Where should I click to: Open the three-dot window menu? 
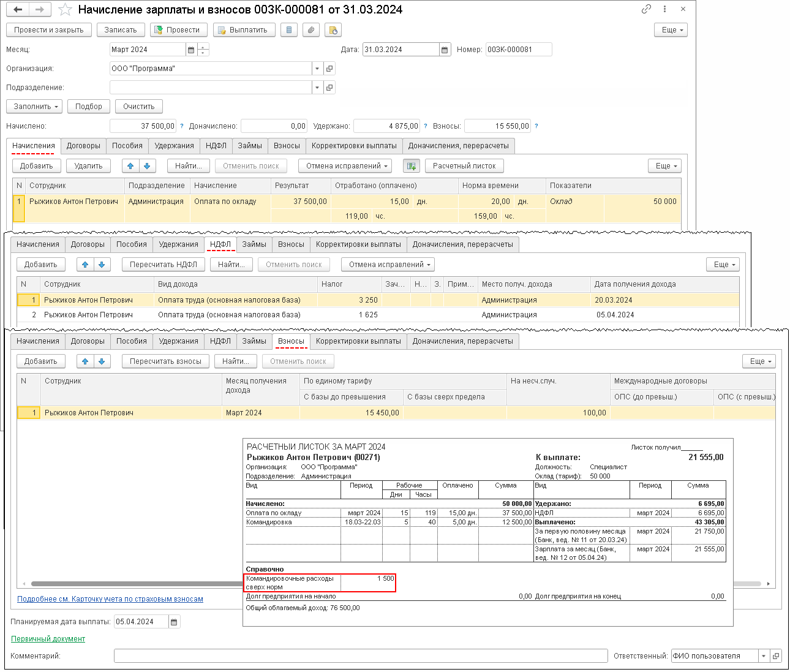tap(664, 9)
